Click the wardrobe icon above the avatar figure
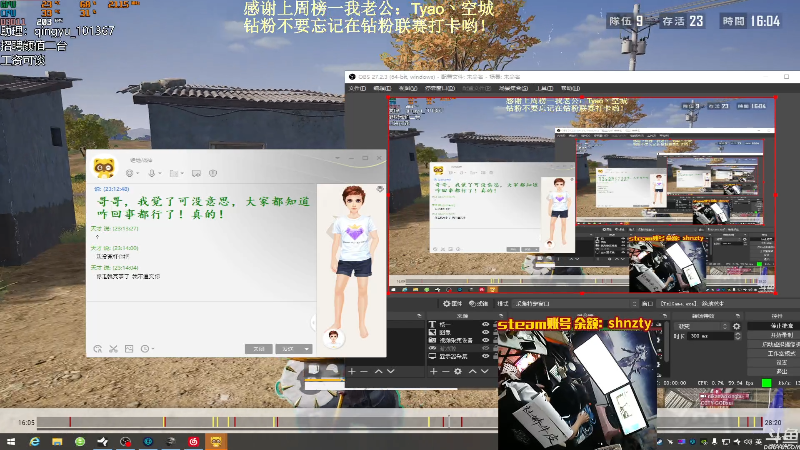Screen dimensions: 800x450 pyautogui.click(x=380, y=189)
